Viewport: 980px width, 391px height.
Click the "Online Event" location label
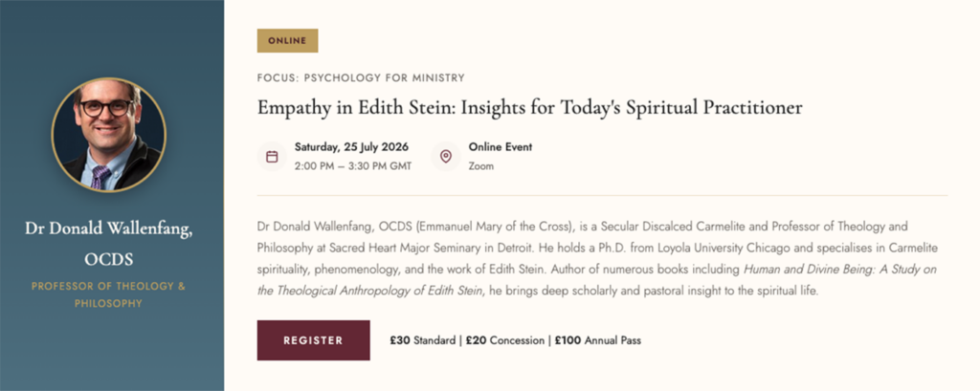500,147
